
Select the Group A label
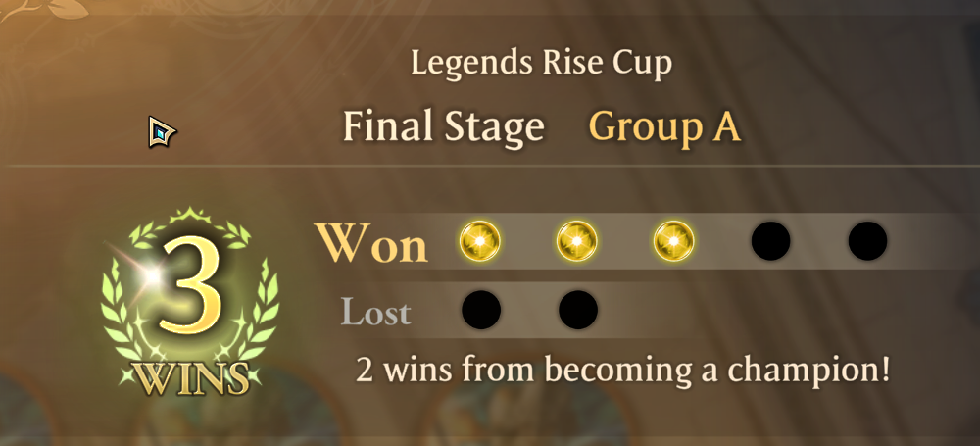click(x=665, y=128)
